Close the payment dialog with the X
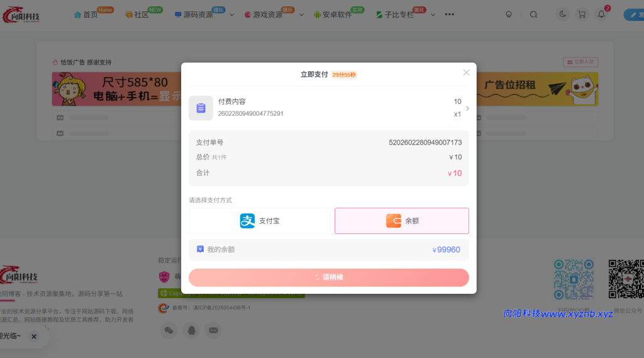 (466, 73)
